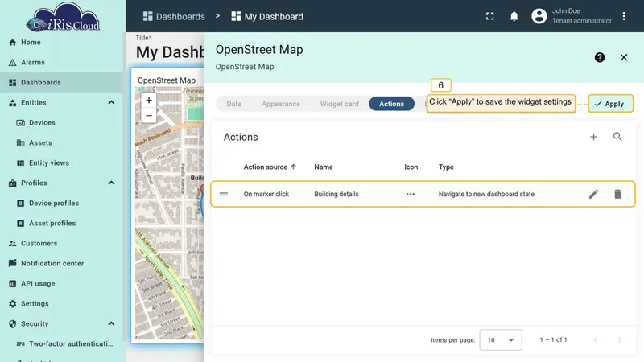Viewport: 644px width, 362px height.
Task: Open John Doe user avatar
Action: tap(539, 16)
